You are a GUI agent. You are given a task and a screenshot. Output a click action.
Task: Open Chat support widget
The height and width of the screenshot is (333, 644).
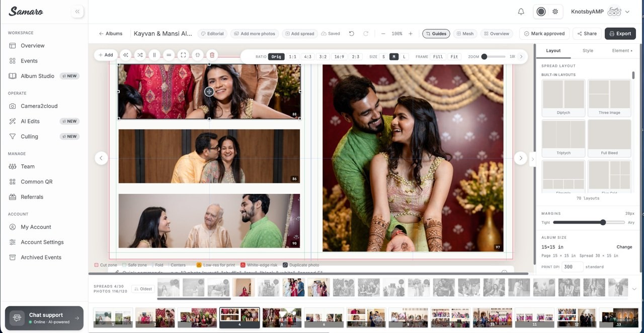(44, 318)
